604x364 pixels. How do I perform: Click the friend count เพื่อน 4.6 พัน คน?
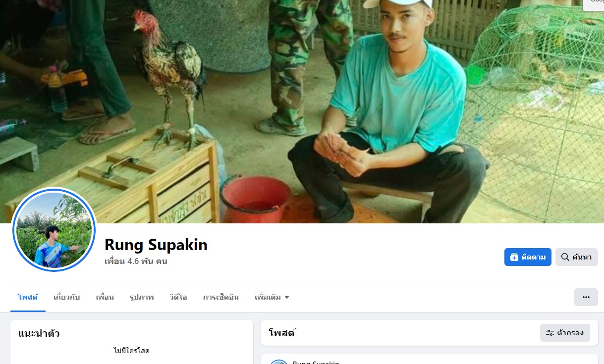click(136, 261)
